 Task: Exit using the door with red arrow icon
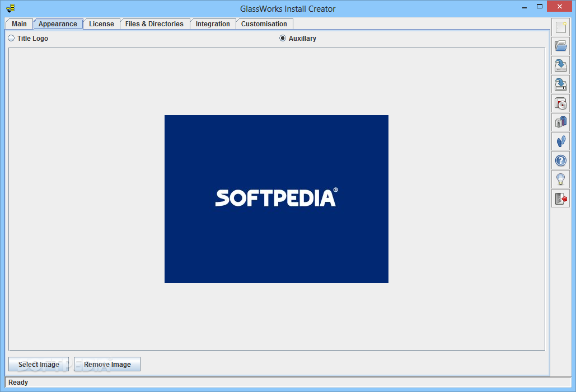pyautogui.click(x=560, y=199)
